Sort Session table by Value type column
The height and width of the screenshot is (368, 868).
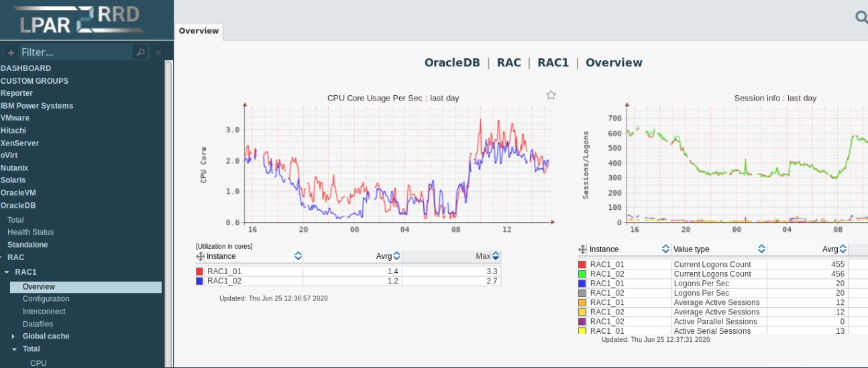(x=761, y=249)
